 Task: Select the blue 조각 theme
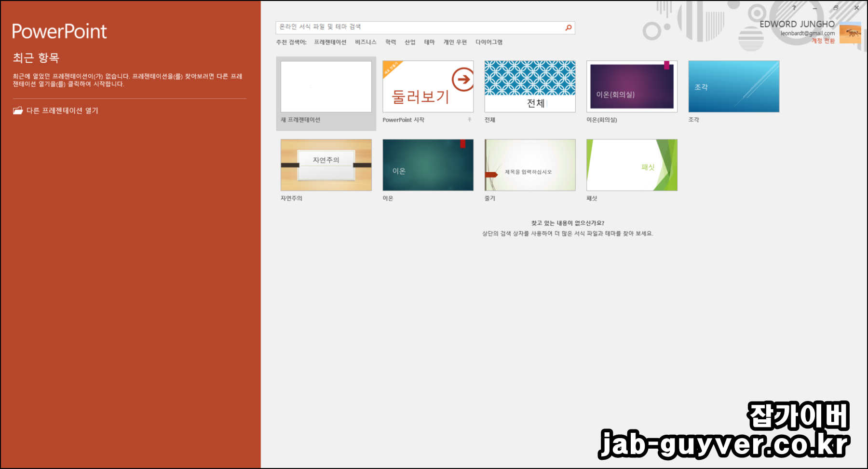click(733, 87)
